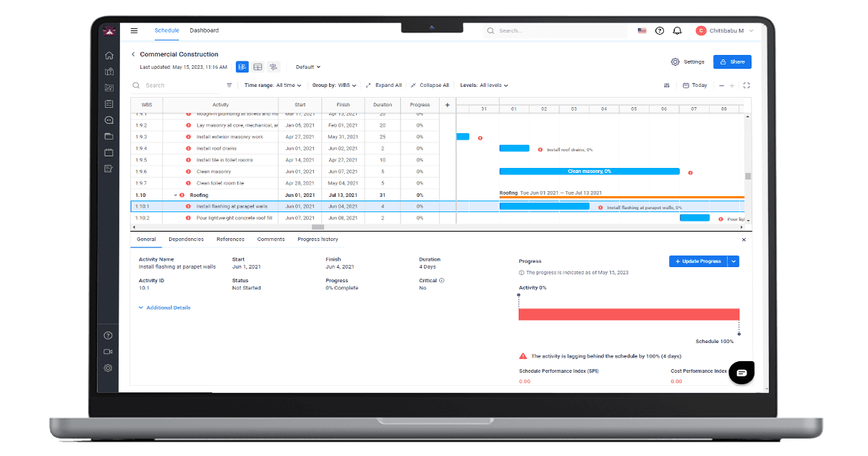Image resolution: width=868 pixels, height=456 pixels.
Task: Open the Group by WBS dropdown
Action: (x=334, y=85)
